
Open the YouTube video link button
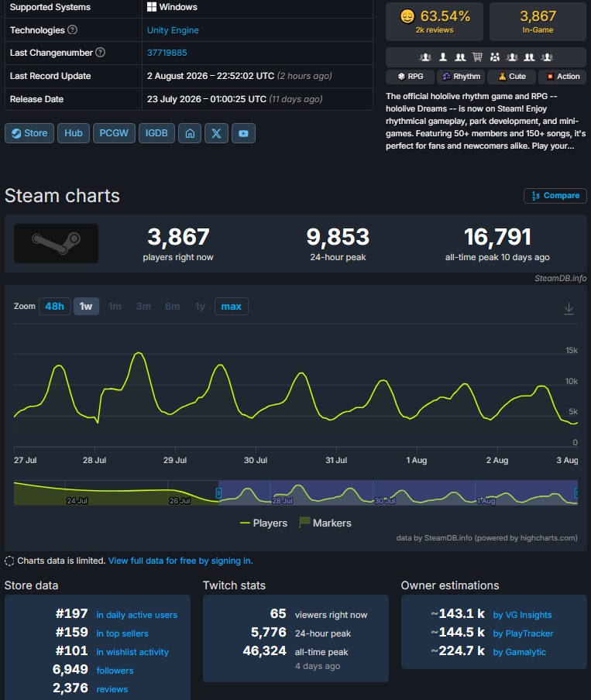pos(243,133)
